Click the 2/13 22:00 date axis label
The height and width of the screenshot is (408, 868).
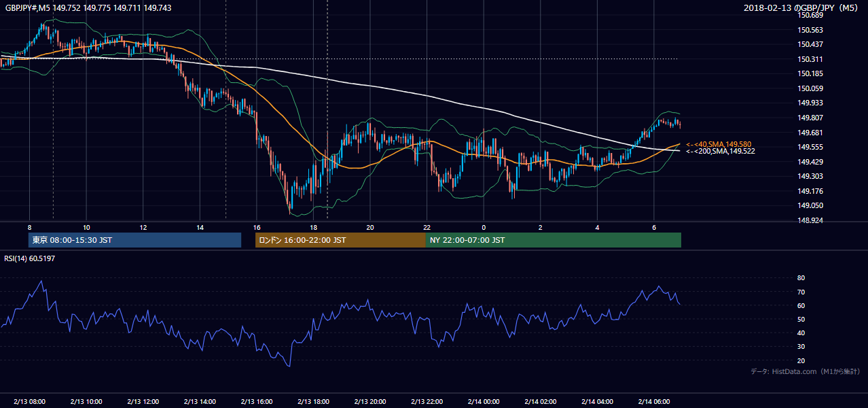click(x=427, y=402)
